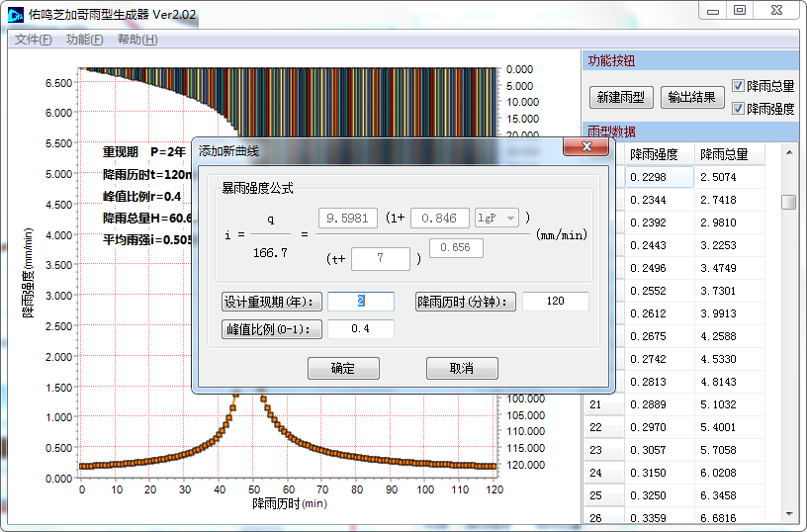Image resolution: width=807 pixels, height=532 pixels.
Task: Cancel the dialog with 取消
Action: point(462,368)
